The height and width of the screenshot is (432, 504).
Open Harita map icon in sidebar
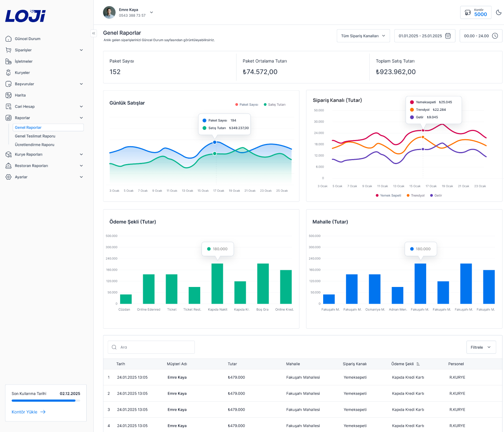point(9,95)
